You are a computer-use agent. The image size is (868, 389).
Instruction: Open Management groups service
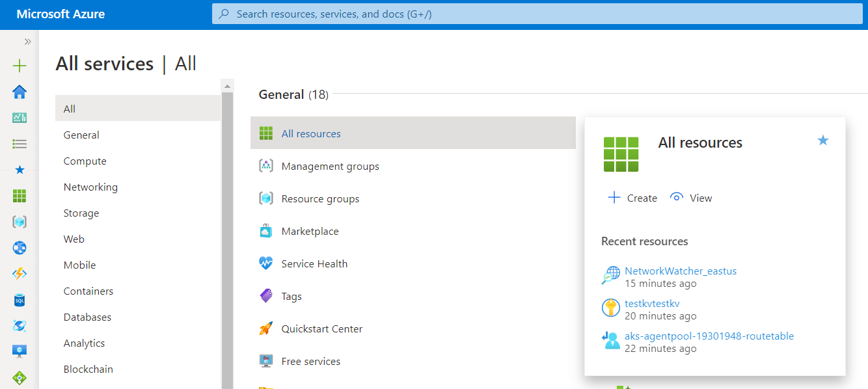[x=330, y=167]
